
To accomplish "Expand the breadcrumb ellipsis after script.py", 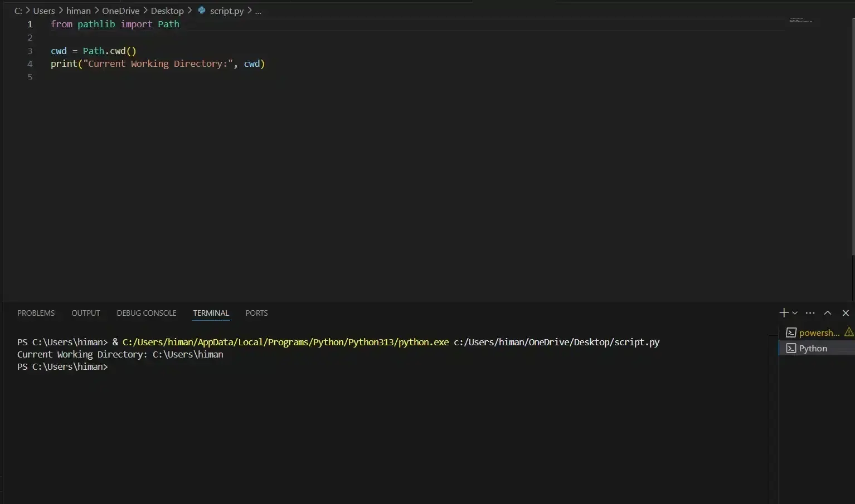I will pyautogui.click(x=258, y=11).
